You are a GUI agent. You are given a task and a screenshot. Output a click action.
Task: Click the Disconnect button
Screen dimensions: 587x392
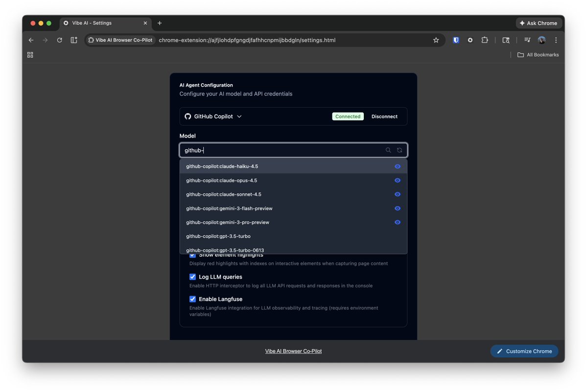pyautogui.click(x=384, y=116)
